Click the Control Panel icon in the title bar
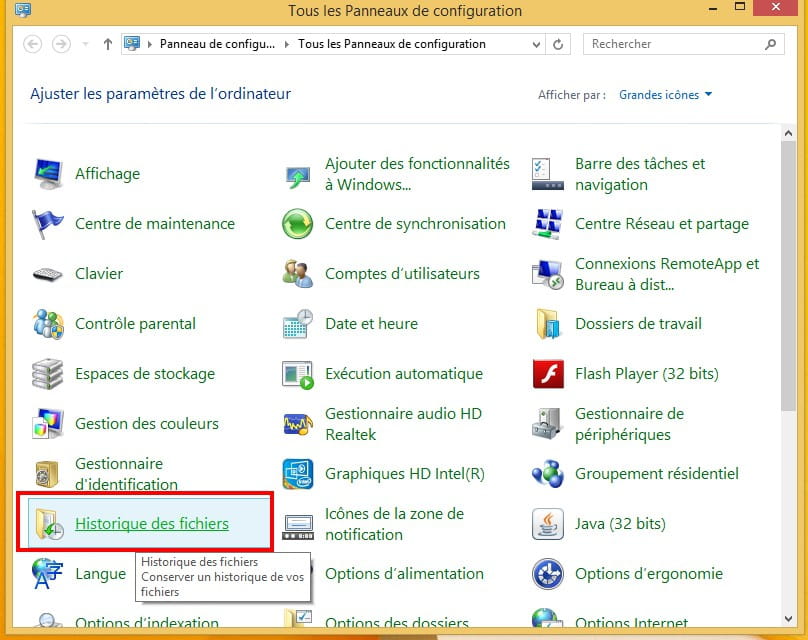Viewport: 808px width, 640px height. click(23, 9)
